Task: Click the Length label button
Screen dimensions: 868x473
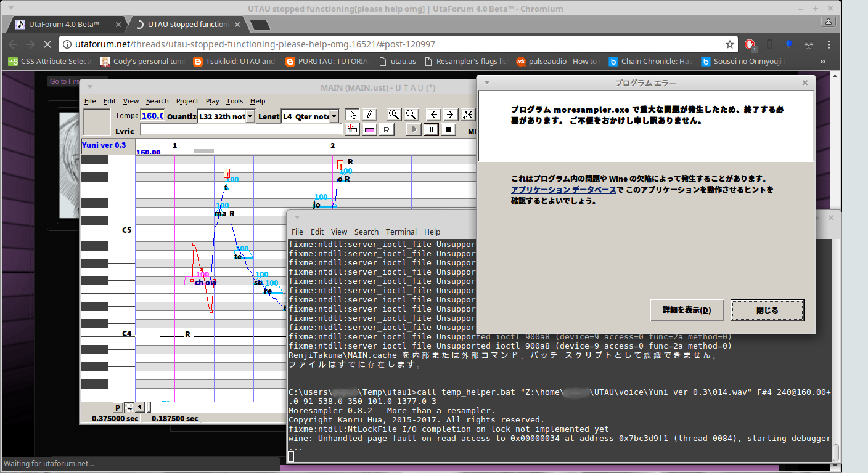Action: pos(268,116)
